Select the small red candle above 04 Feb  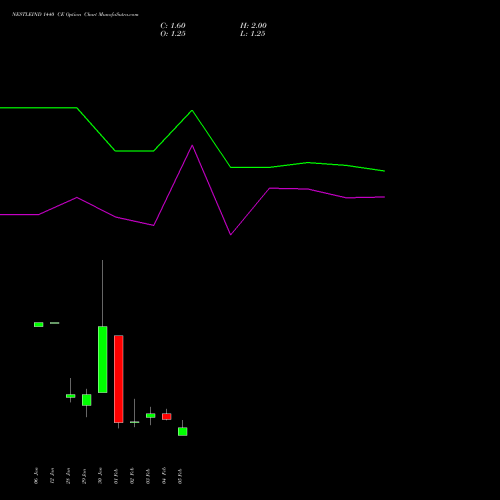pos(167,416)
